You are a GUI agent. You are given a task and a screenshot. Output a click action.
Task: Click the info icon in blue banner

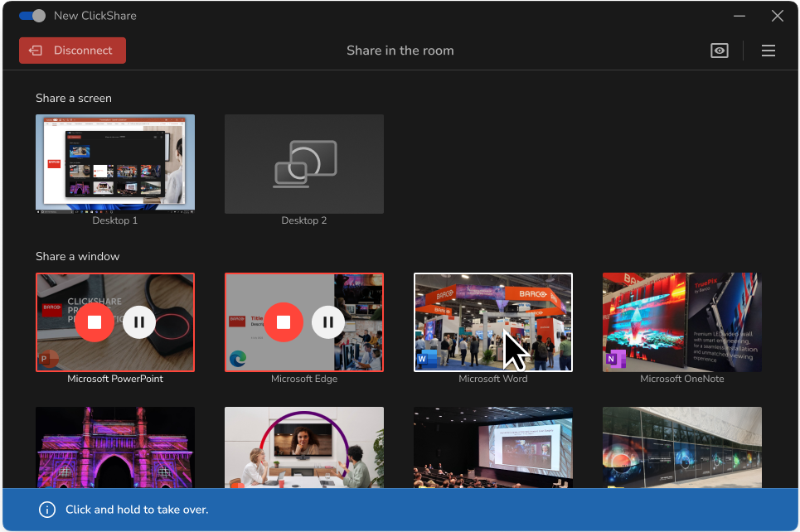(x=47, y=510)
